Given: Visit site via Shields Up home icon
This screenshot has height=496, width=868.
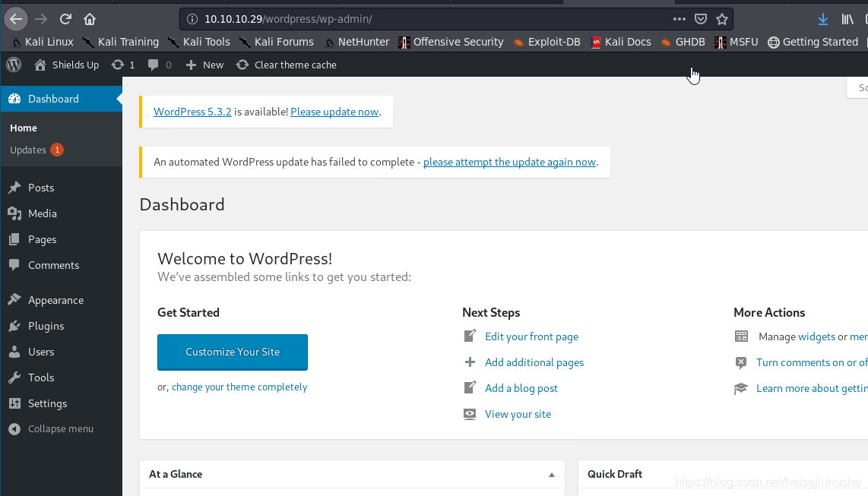Looking at the screenshot, I should tap(66, 65).
